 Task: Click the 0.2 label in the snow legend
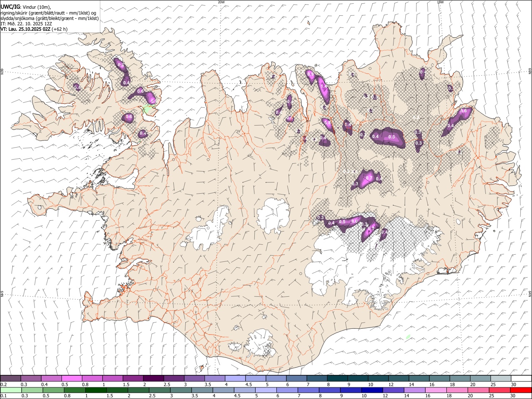(x=4, y=384)
